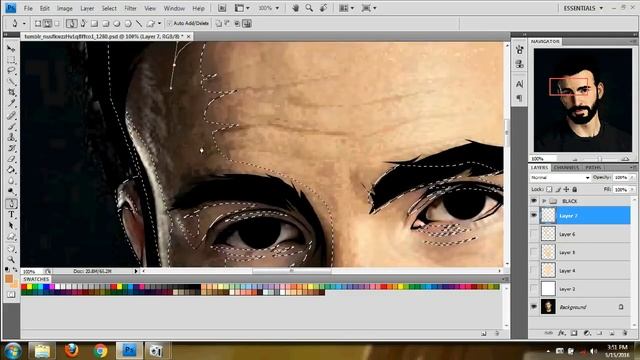
Task: Click the Layer 7 thumbnail
Action: pos(548,215)
